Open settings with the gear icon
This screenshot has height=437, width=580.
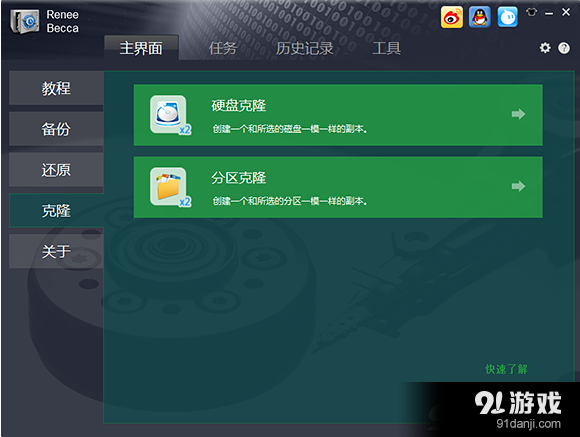pyautogui.click(x=545, y=48)
